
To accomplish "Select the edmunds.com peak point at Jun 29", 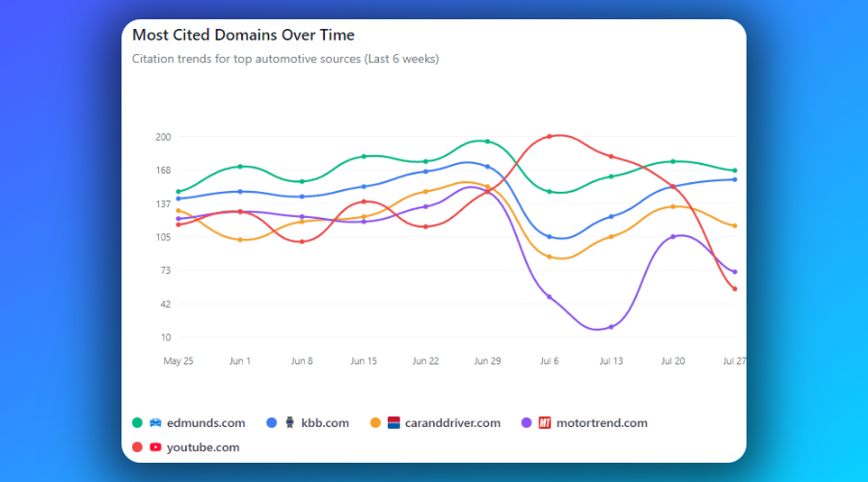I will coord(487,142).
